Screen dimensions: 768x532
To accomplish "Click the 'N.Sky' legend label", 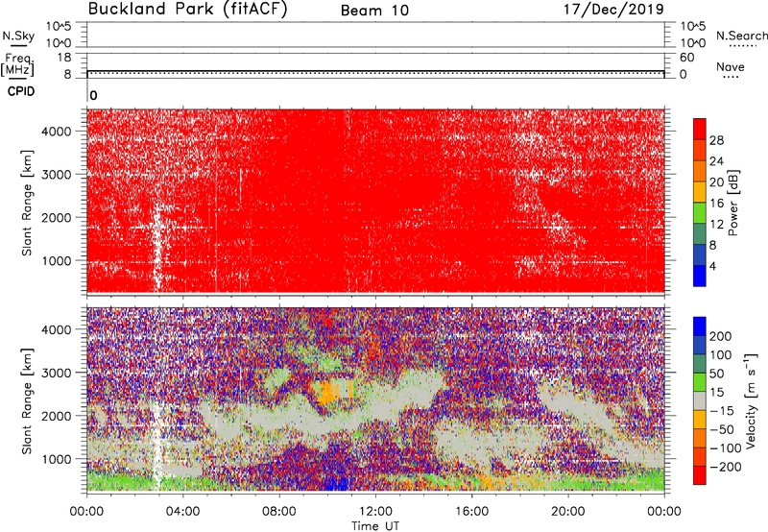I will coord(18,36).
